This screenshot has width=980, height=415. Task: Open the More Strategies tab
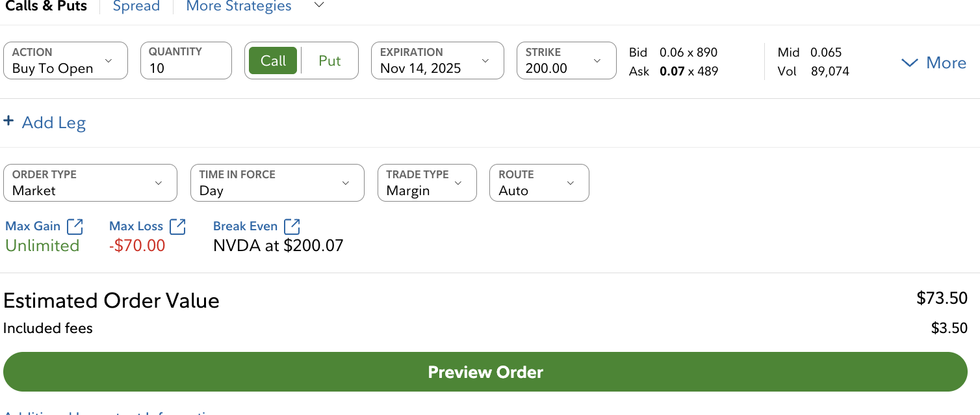[x=239, y=7]
